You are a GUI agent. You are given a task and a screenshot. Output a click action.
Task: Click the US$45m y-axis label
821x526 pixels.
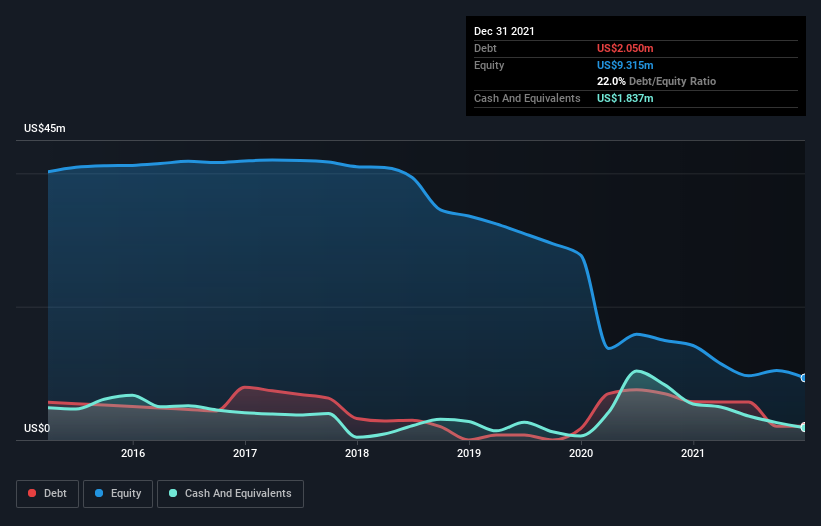click(45, 128)
